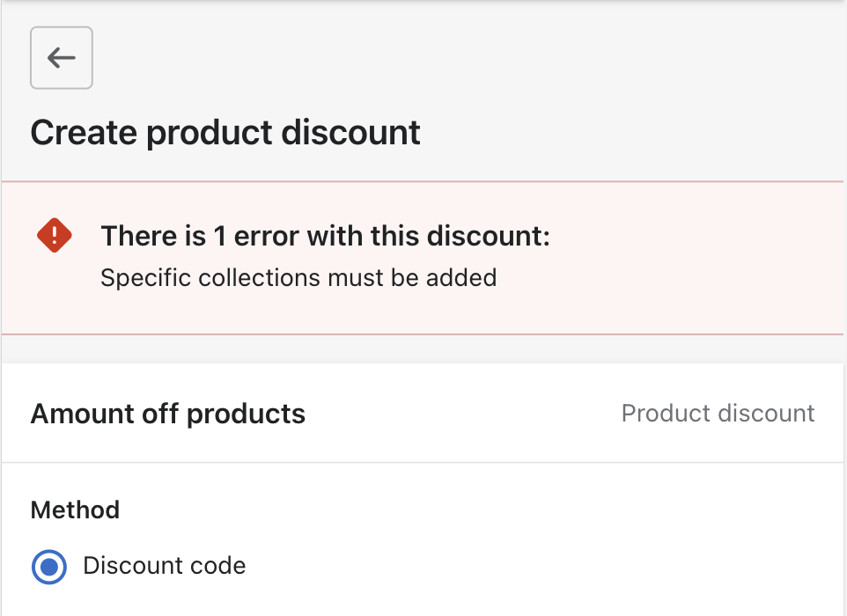847x616 pixels.
Task: Click the "Discount code" option label
Action: click(164, 565)
